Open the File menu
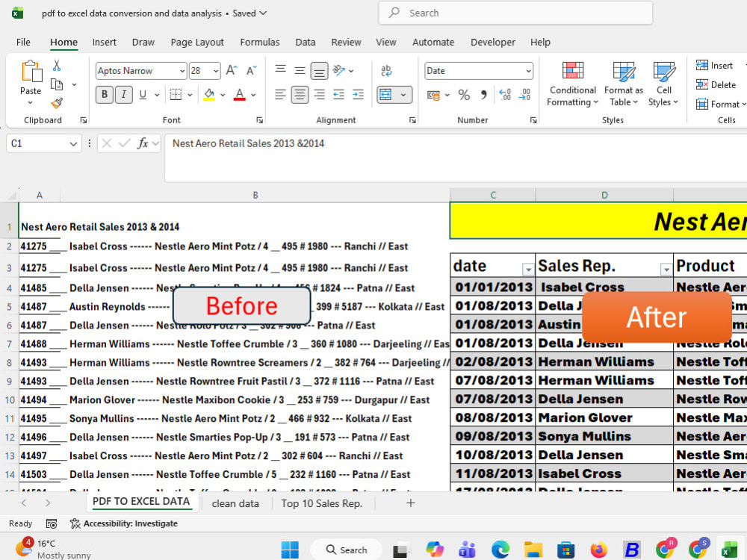 coord(23,42)
